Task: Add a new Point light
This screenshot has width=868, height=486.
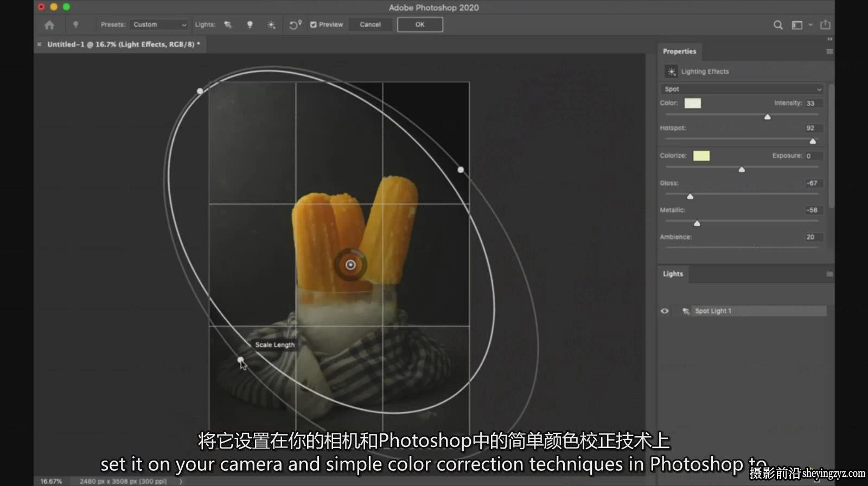Action: (250, 24)
